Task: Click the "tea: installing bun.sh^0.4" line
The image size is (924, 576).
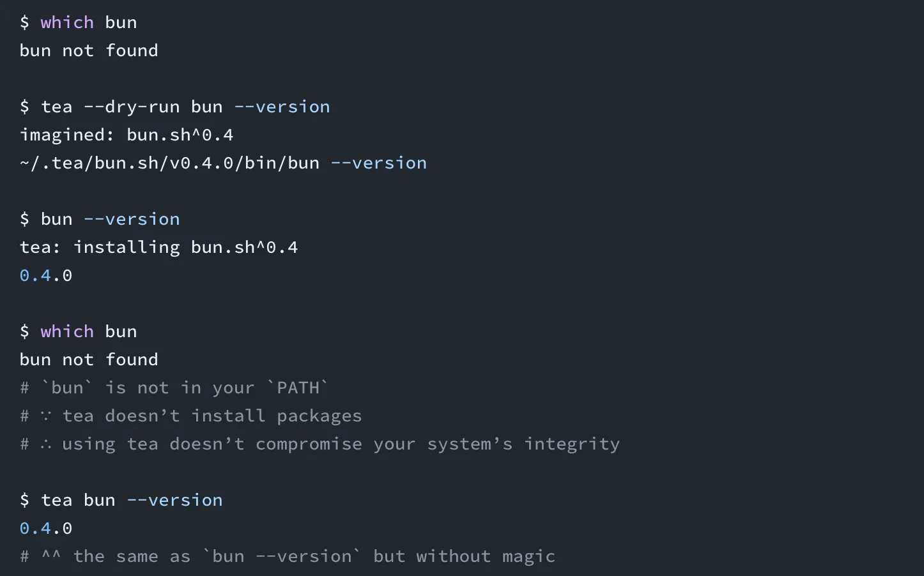Action: click(158, 247)
